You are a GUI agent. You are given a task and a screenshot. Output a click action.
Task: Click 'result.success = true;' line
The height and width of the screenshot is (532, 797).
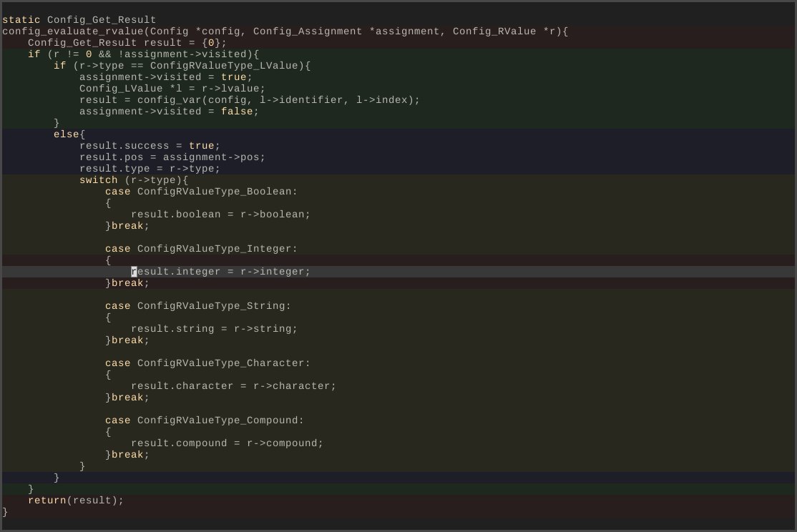[x=150, y=146]
